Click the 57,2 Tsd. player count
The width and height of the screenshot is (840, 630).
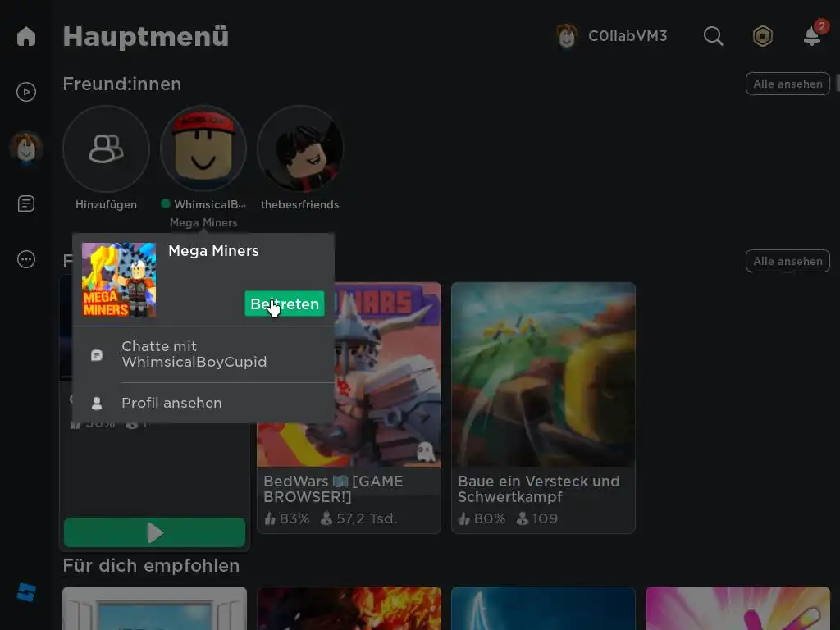pos(359,518)
